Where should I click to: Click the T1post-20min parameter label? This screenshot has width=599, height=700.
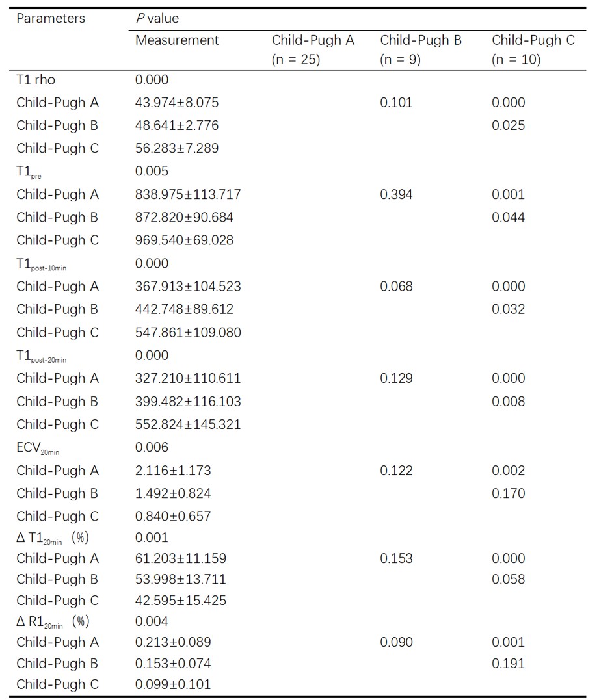tap(41, 357)
